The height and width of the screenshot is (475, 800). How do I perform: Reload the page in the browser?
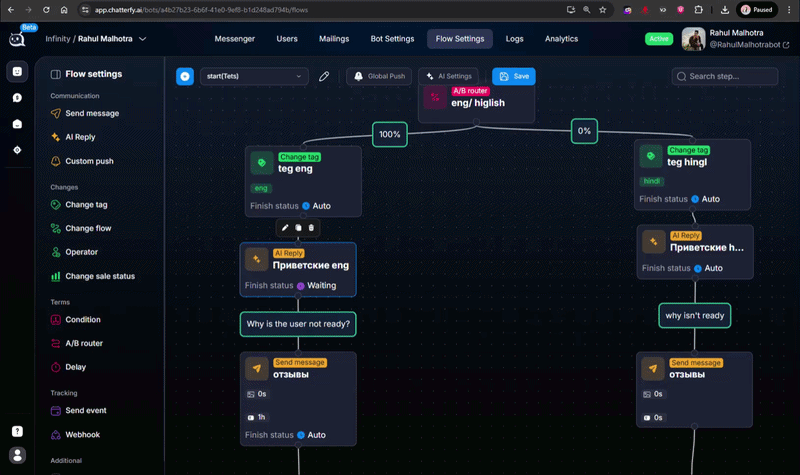point(46,10)
